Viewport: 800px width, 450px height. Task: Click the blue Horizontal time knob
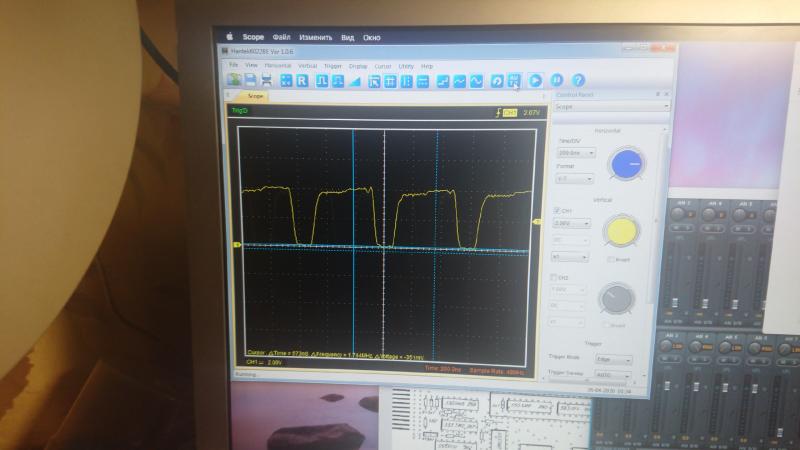click(627, 165)
